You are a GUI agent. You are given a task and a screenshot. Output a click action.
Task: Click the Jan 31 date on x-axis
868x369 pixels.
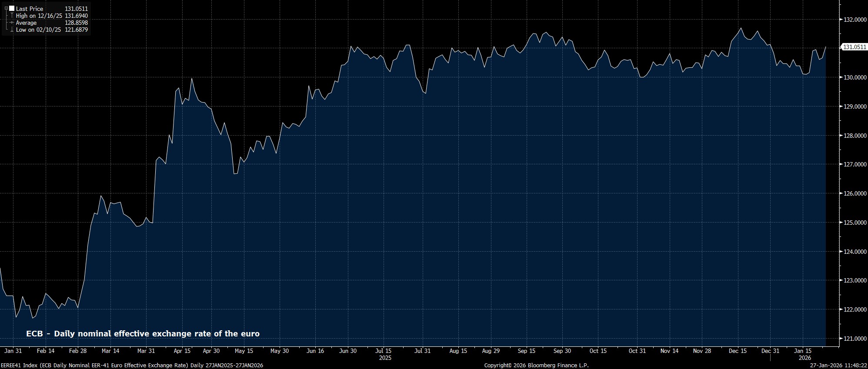[x=13, y=351]
